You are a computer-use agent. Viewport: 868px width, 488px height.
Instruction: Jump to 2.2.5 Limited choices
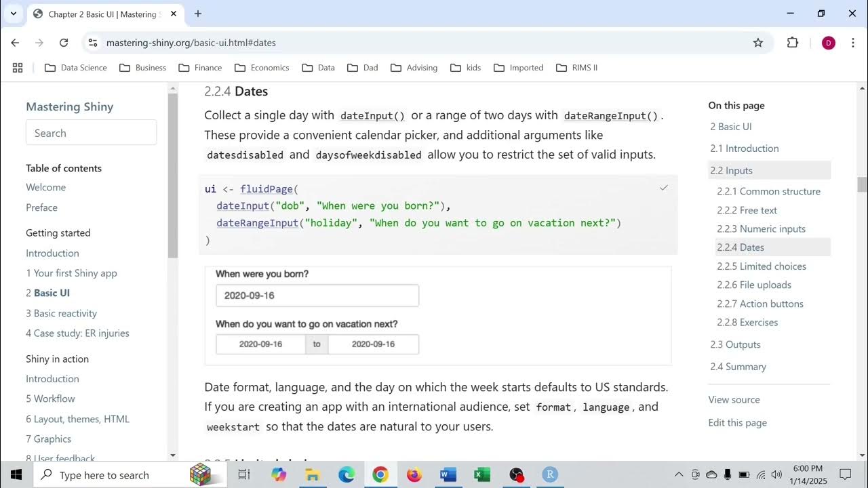pos(762,266)
